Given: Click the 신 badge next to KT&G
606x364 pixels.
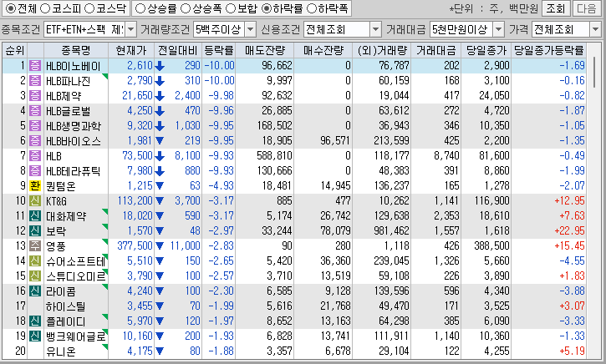Looking at the screenshot, I should [35, 201].
